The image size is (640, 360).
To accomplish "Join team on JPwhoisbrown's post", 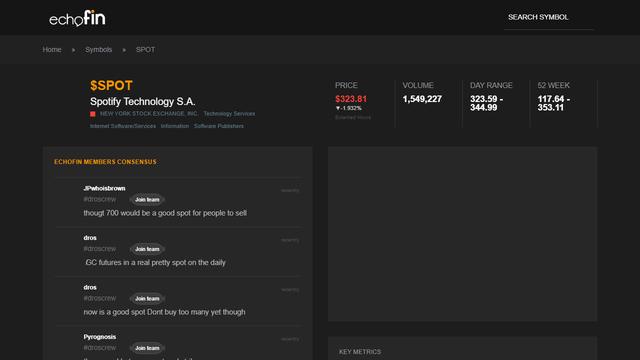I will pyautogui.click(x=147, y=200).
